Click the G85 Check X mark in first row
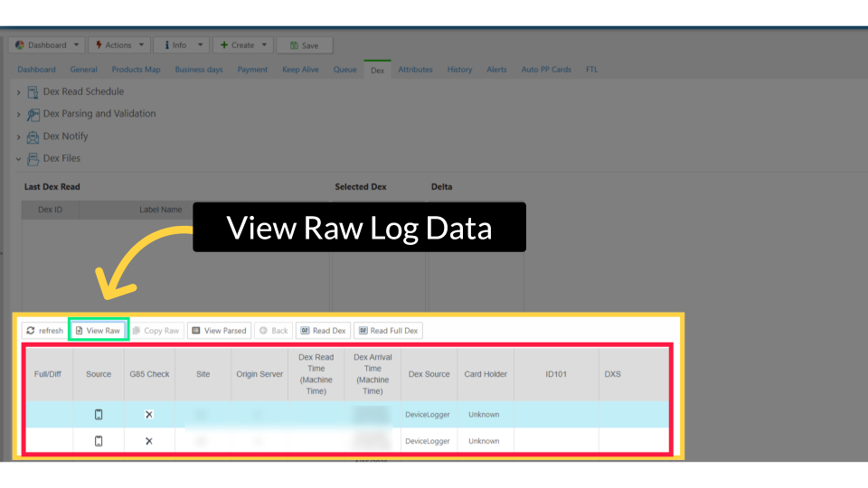The image size is (868, 488). pos(149,415)
